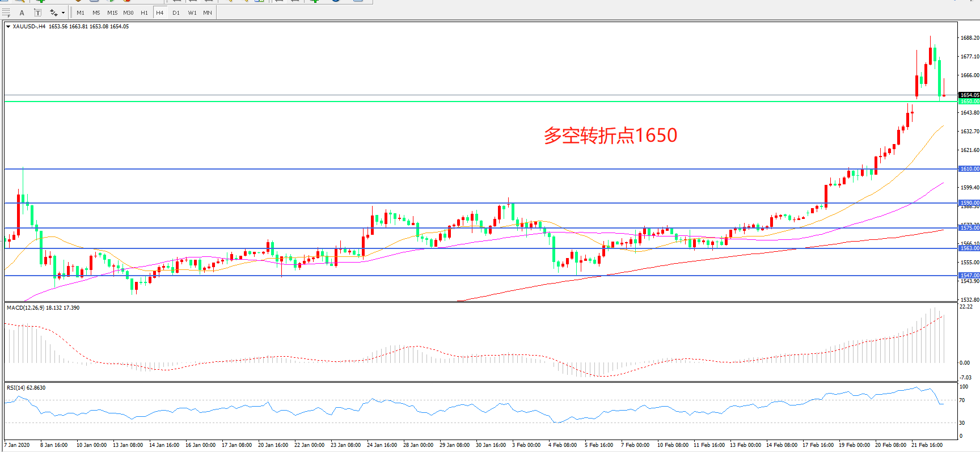The width and height of the screenshot is (980, 452).
Task: Set chart to D1 daily timeframe
Action: 176,12
